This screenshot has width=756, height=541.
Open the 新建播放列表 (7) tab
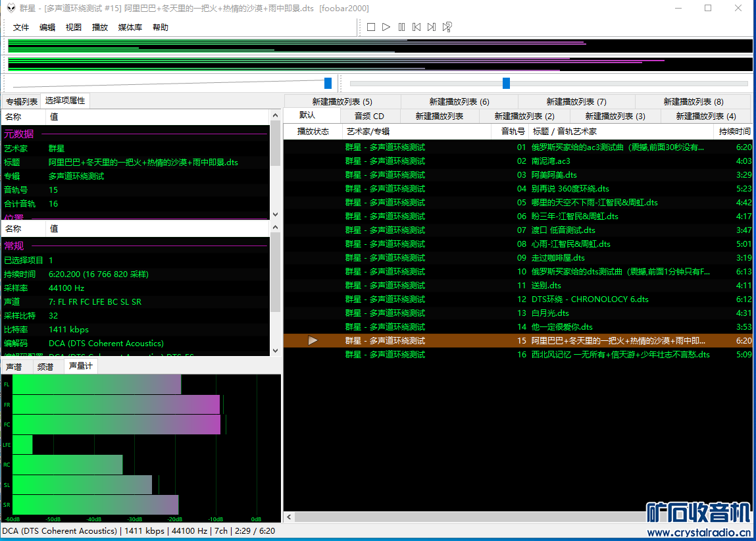click(576, 102)
